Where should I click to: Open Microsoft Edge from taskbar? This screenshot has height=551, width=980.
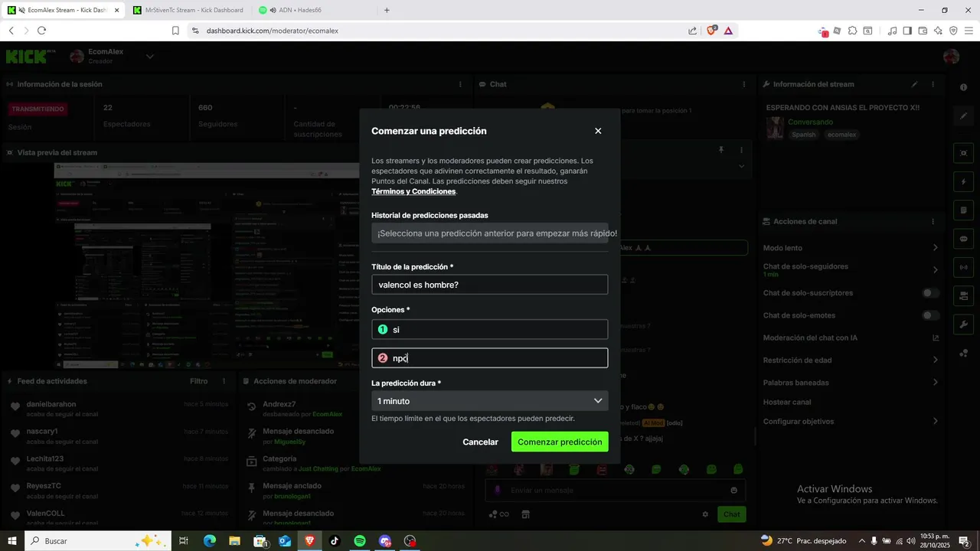point(210,541)
